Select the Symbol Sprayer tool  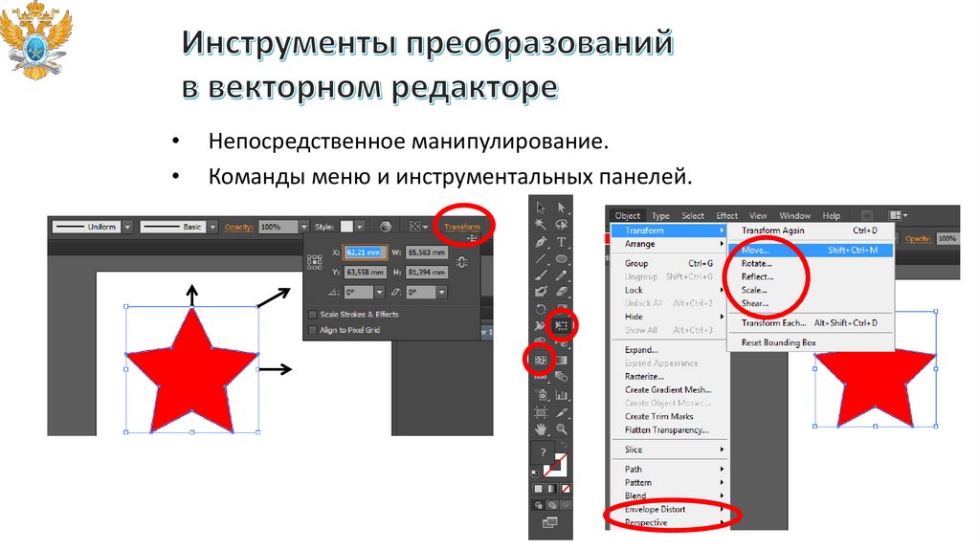[541, 395]
